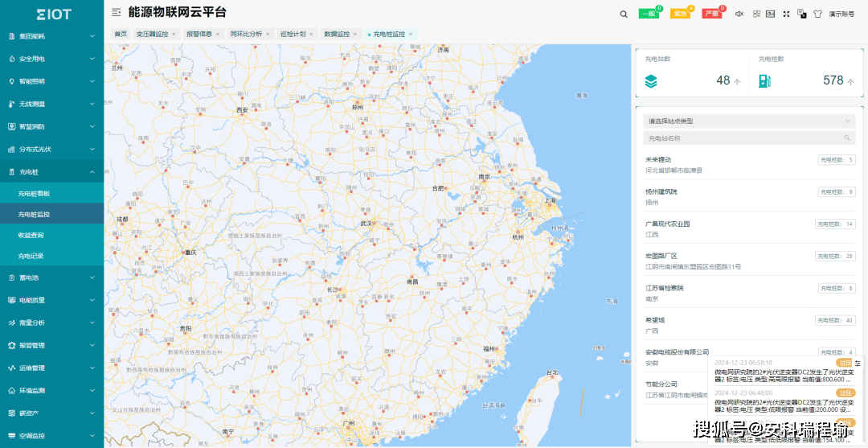Switch to the 变压器监控 tab
Viewport: 868px width, 448px height.
pyautogui.click(x=152, y=34)
